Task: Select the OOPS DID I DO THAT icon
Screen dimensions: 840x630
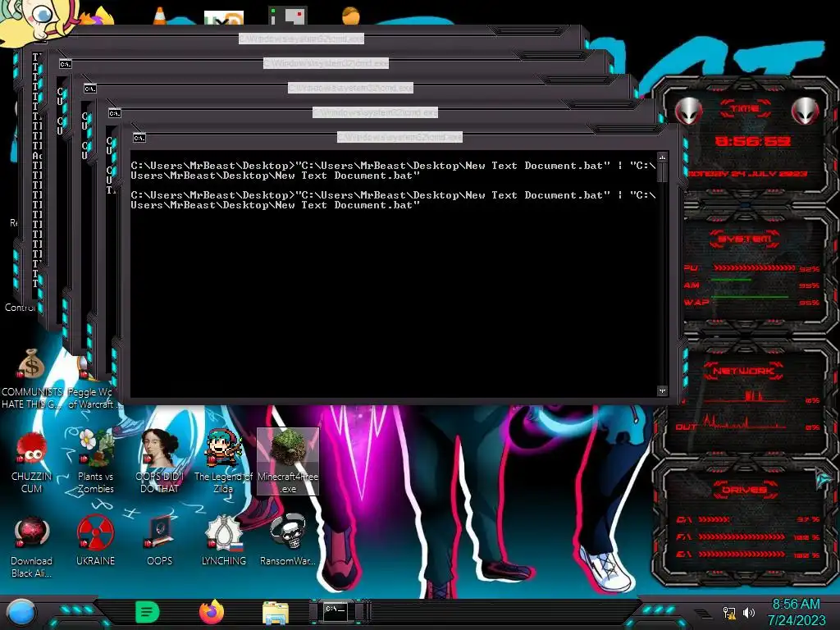Action: pos(160,461)
